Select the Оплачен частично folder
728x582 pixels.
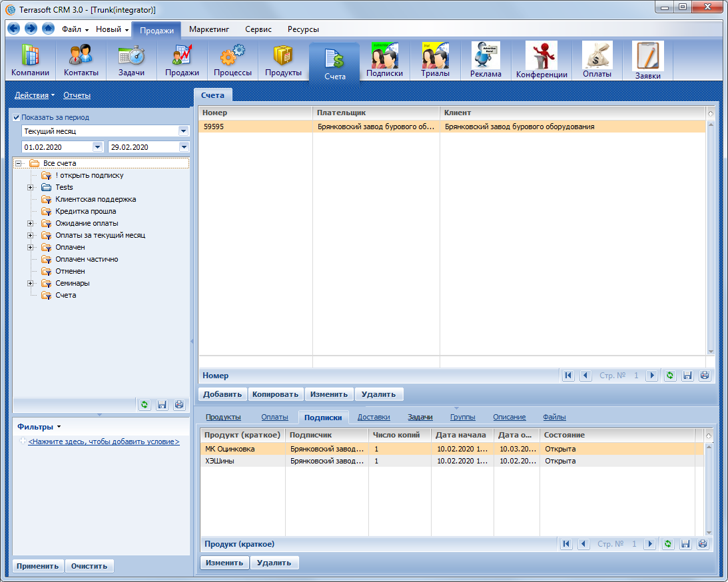tap(87, 259)
